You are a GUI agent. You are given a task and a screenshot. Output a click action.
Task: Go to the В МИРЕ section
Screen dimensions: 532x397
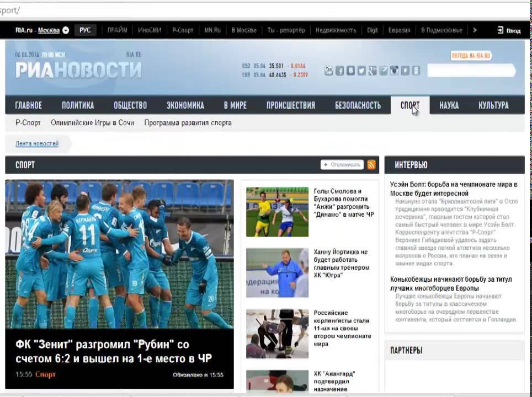tap(235, 105)
